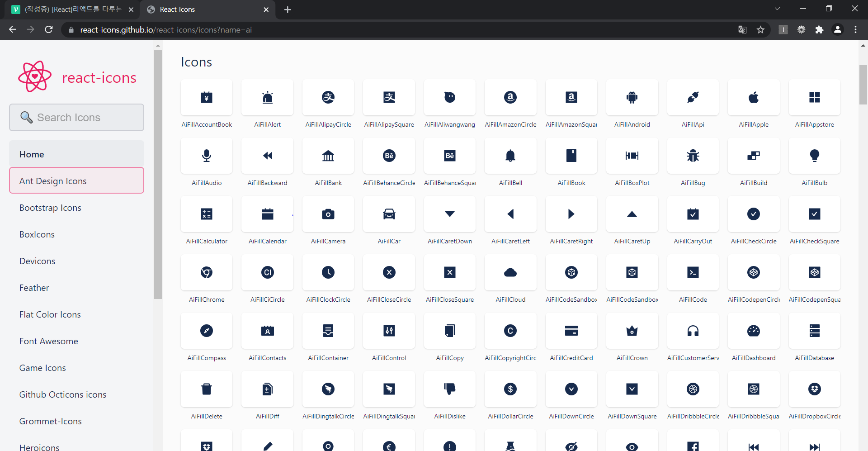The image size is (868, 451).
Task: Go back to the previous page
Action: pos(13,29)
